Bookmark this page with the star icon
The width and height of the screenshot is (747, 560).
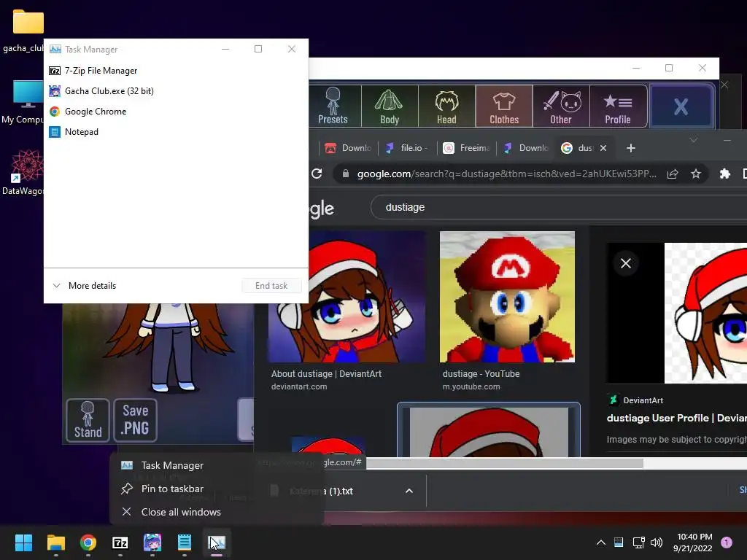point(696,174)
